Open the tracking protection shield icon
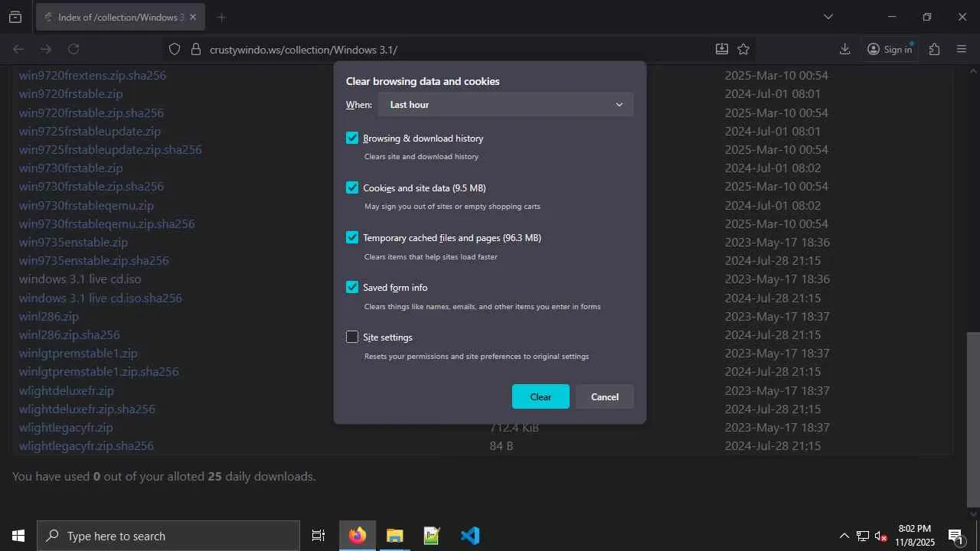This screenshot has height=551, width=980. pyautogui.click(x=175, y=49)
